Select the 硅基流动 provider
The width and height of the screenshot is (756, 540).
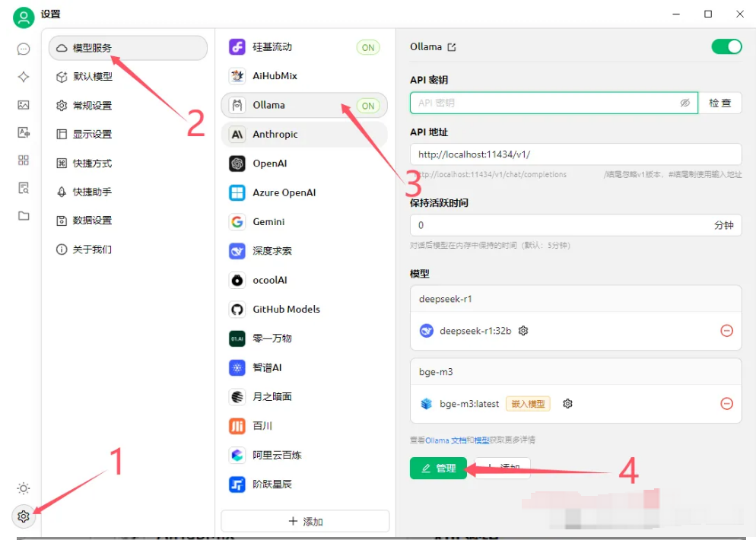tap(304, 46)
